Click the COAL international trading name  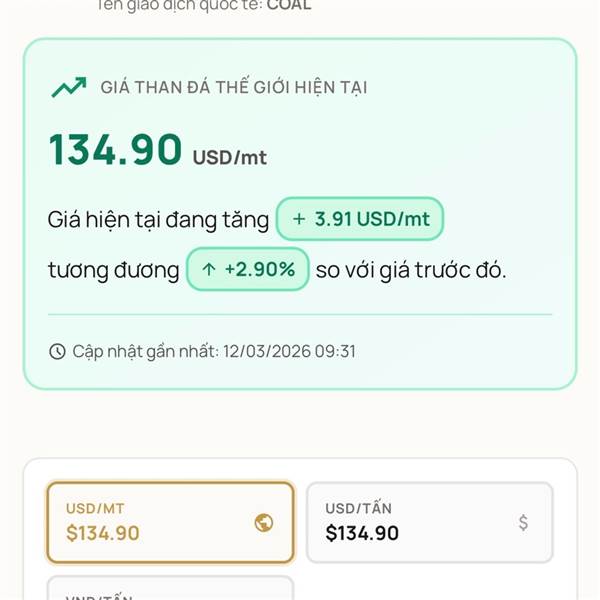point(289,5)
